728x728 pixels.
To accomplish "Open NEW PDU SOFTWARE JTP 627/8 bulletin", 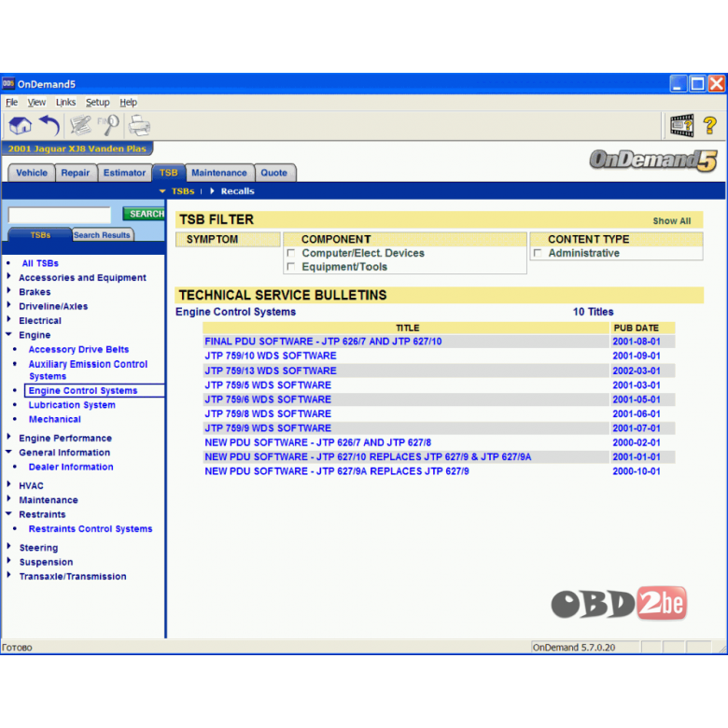I will pyautogui.click(x=317, y=442).
